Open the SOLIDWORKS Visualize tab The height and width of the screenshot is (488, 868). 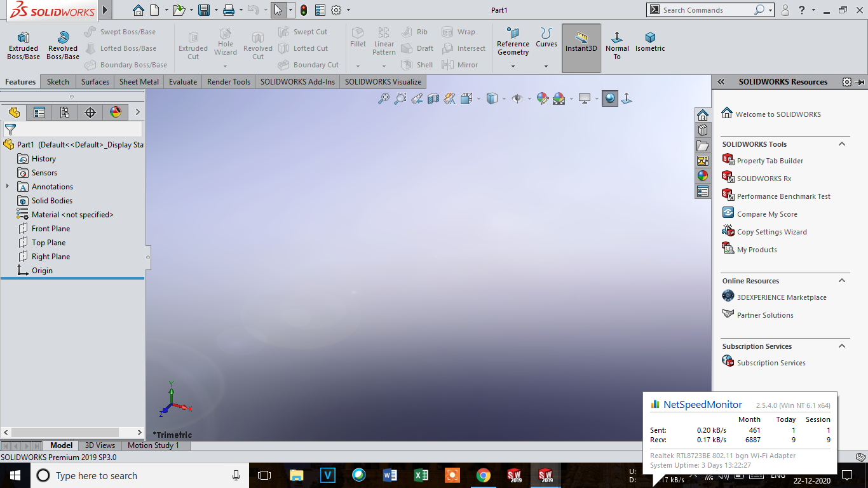[383, 82]
